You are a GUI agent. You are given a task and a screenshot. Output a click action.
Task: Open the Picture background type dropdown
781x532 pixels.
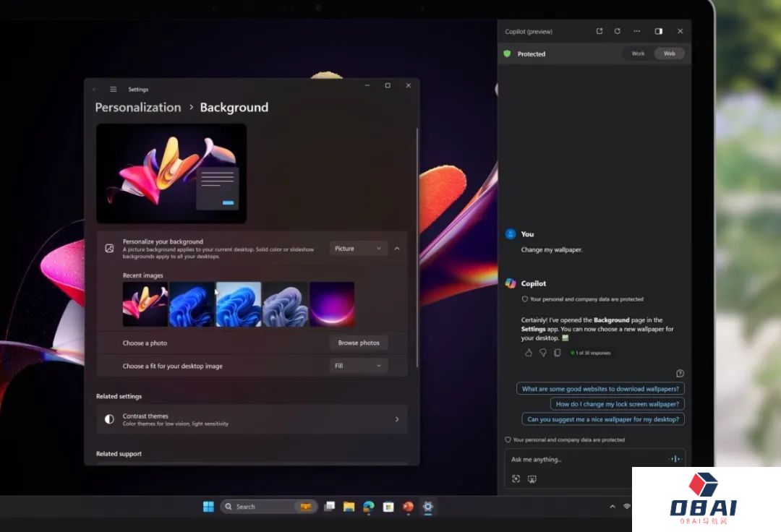(x=358, y=249)
